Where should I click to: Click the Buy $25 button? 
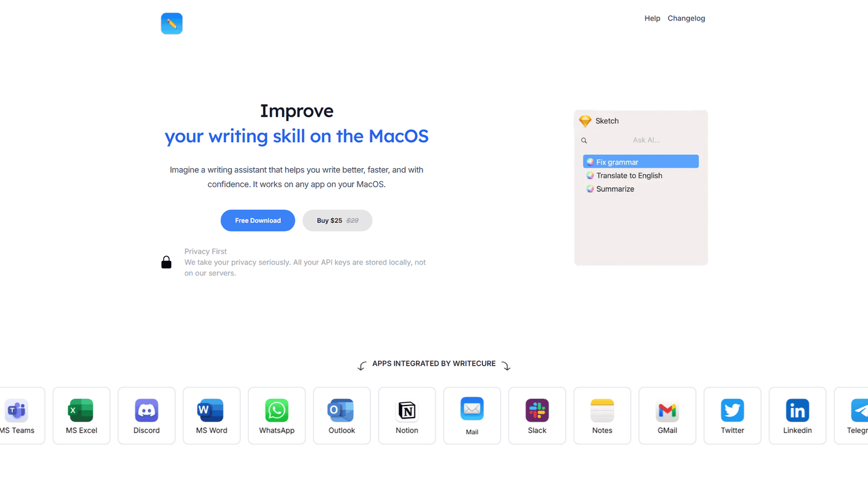[337, 221]
